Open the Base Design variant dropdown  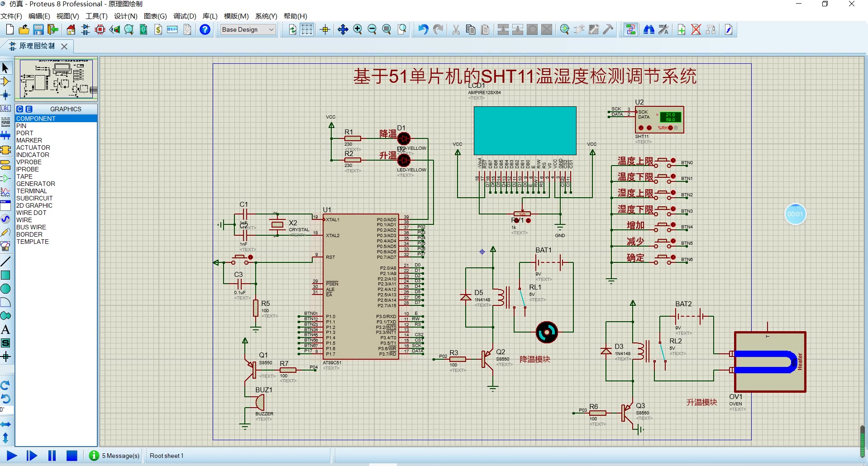[248, 30]
